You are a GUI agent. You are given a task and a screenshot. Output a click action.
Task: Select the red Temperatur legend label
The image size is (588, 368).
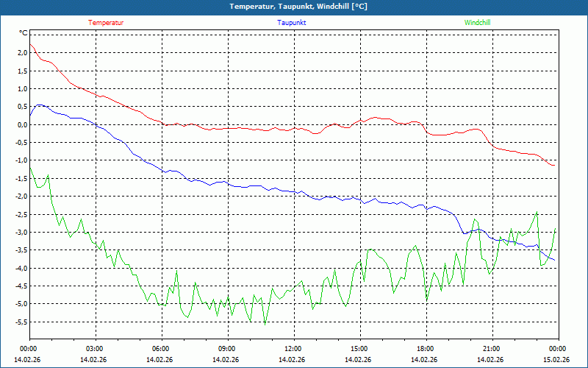[x=106, y=23]
